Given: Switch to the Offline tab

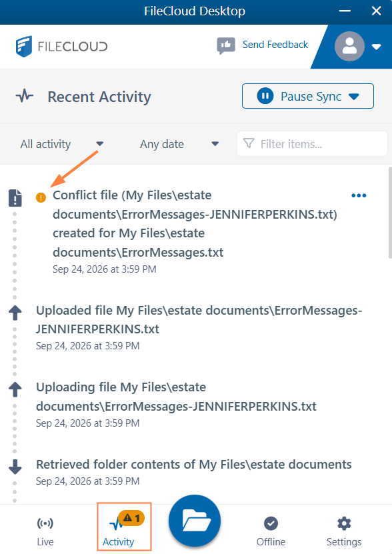Looking at the screenshot, I should [271, 532].
